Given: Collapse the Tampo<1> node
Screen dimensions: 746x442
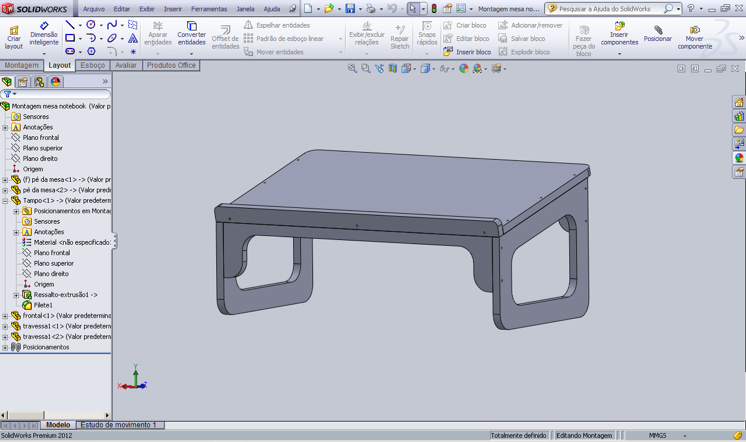Looking at the screenshot, I should click(5, 201).
